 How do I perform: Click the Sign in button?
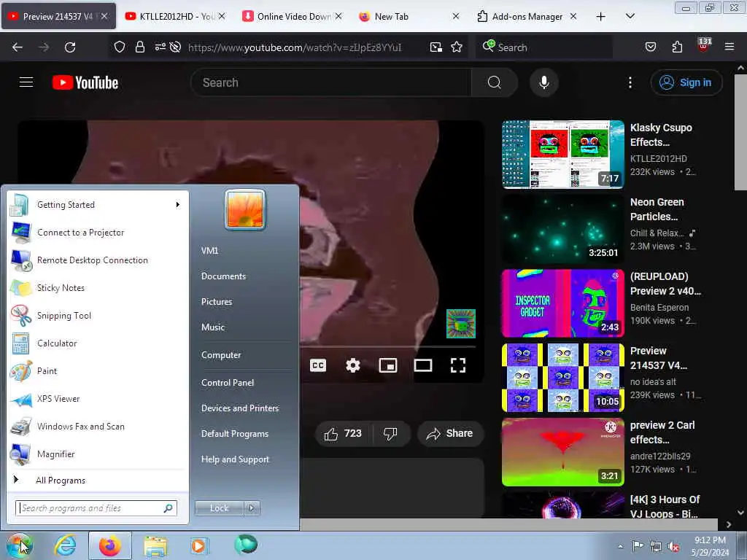686,82
